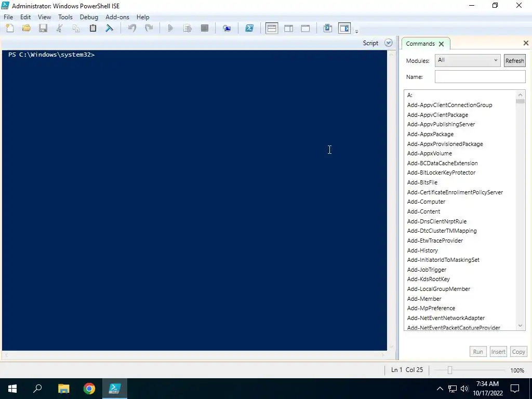Copy selection using toolbar Copy icon

(x=76, y=28)
